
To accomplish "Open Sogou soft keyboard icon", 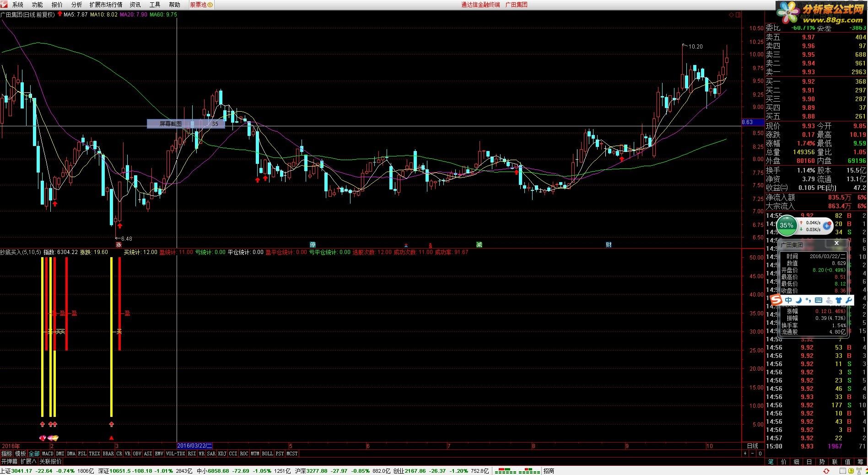I will 819,300.
